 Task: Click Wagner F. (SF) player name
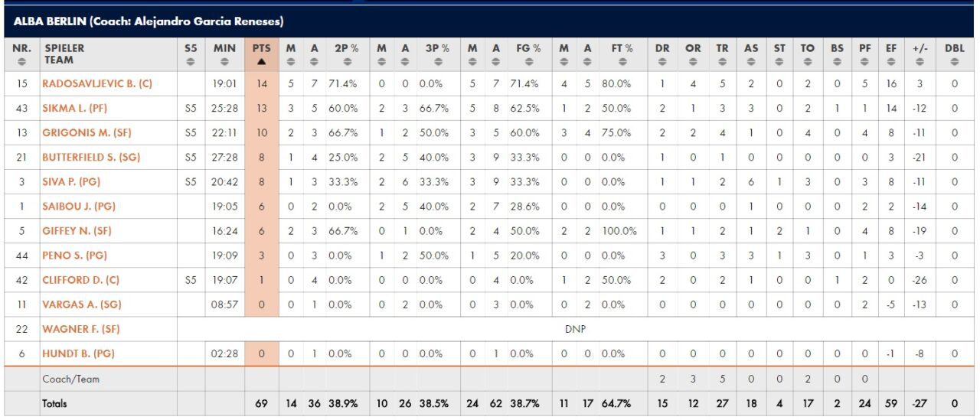(x=81, y=329)
